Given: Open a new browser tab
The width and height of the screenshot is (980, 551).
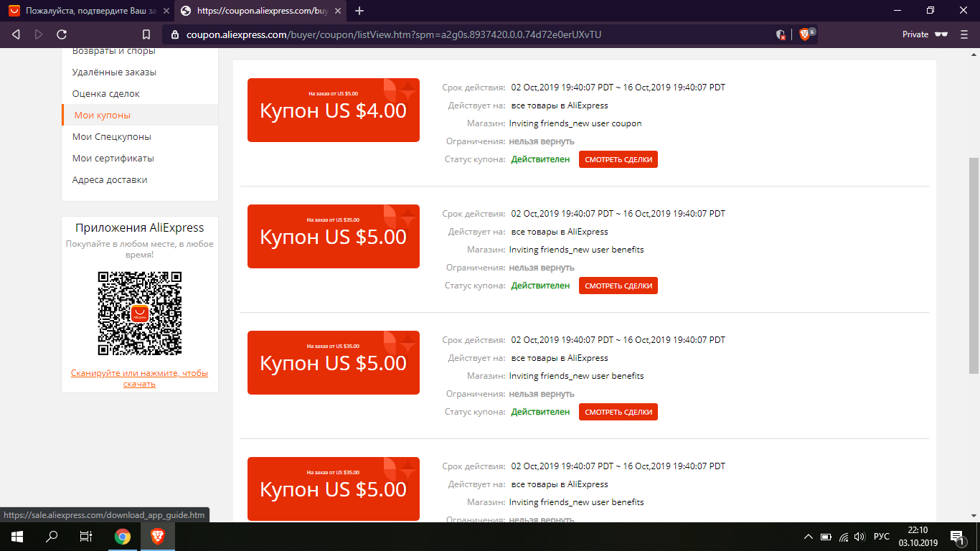Looking at the screenshot, I should pos(359,11).
